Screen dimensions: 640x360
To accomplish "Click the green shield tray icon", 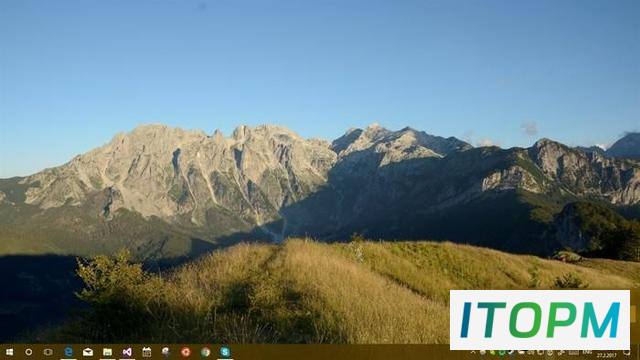I will (502, 352).
